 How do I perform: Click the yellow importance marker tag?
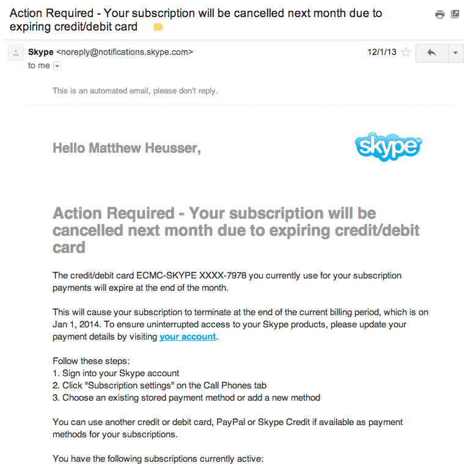coord(158,27)
